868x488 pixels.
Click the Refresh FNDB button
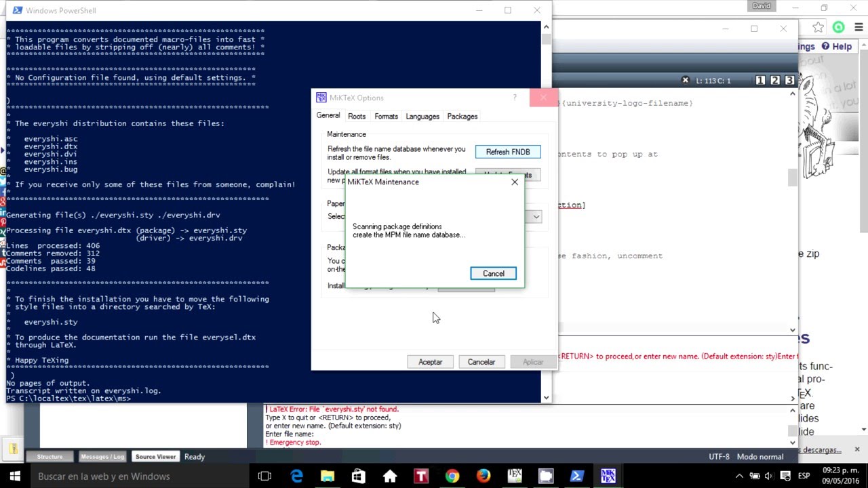coord(508,152)
